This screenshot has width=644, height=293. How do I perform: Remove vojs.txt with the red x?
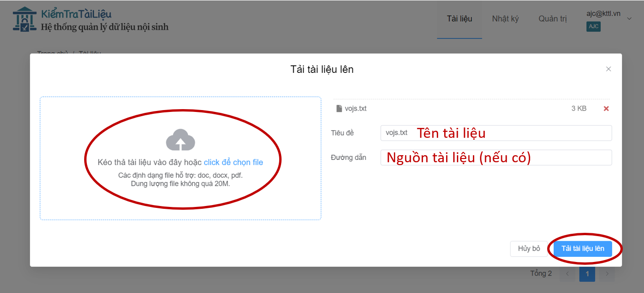pos(606,109)
